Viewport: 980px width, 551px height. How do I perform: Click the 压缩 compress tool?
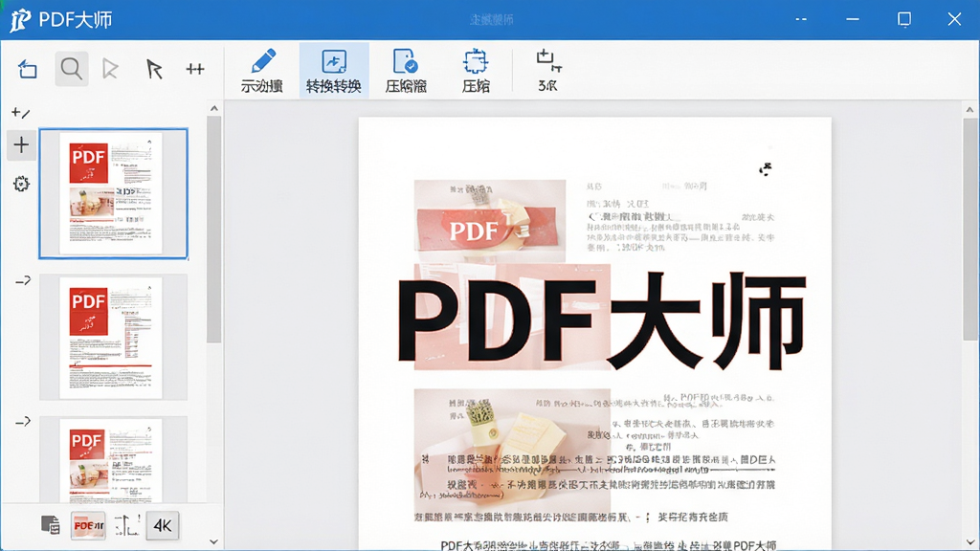tap(476, 71)
